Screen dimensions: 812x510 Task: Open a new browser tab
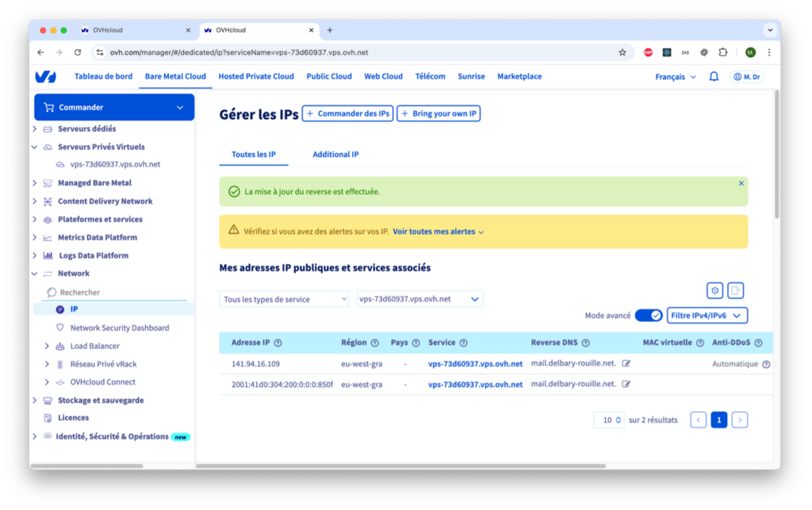(x=330, y=30)
